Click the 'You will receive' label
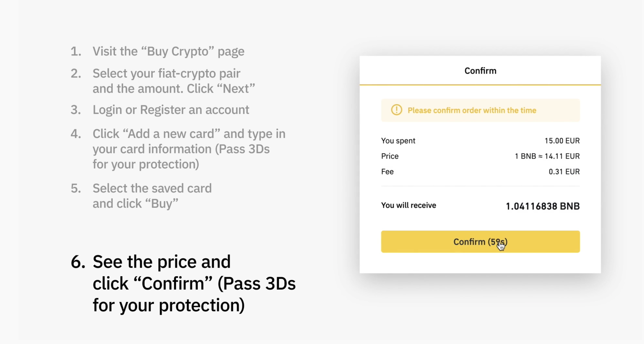 (x=408, y=205)
